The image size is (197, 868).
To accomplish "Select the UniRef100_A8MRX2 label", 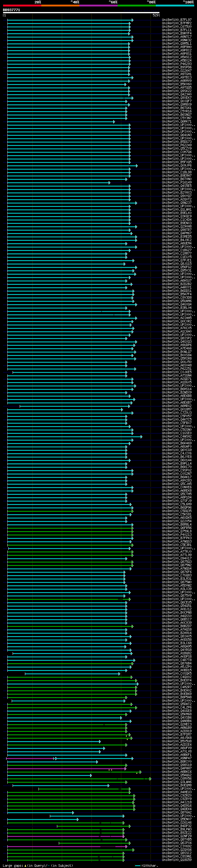I will 177,406.
